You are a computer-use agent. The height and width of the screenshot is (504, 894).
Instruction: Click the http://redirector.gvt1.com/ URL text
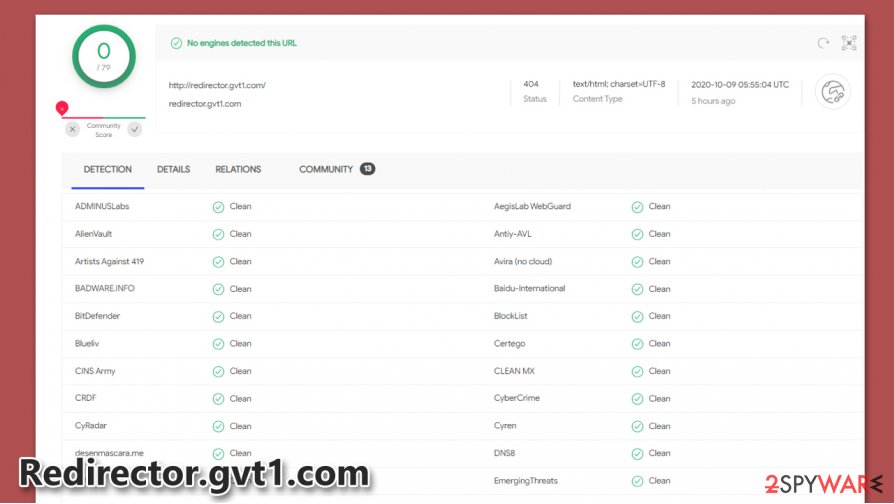click(217, 86)
